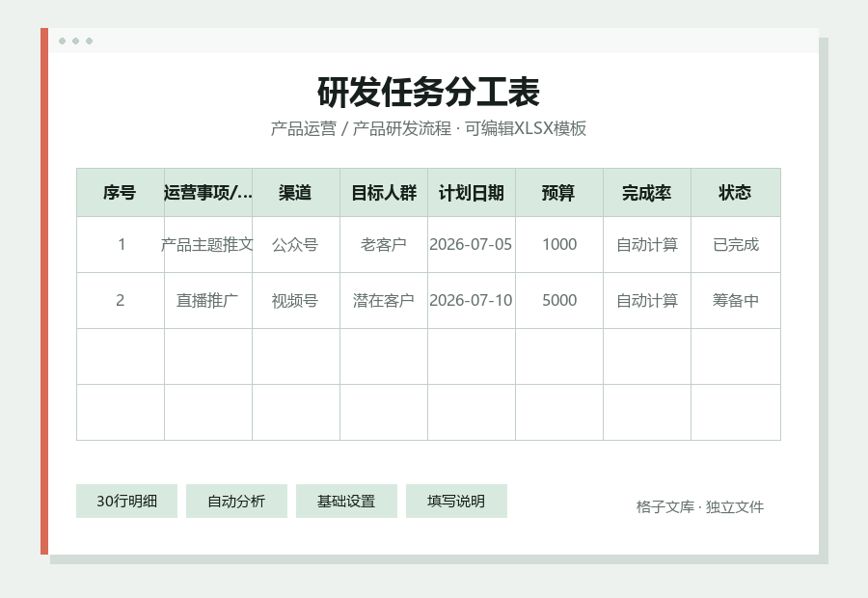The image size is (868, 598).
Task: Click the title 研发任务分工表
Action: coord(428,92)
